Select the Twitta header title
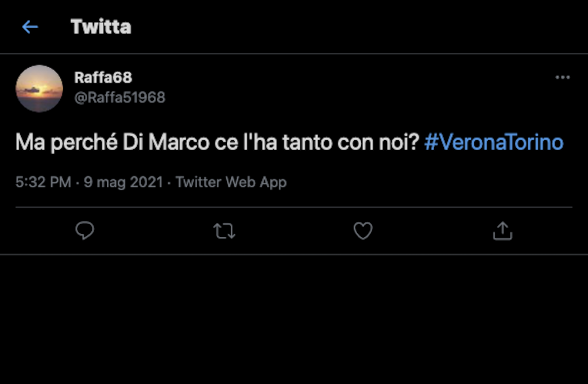 pyautogui.click(x=101, y=26)
